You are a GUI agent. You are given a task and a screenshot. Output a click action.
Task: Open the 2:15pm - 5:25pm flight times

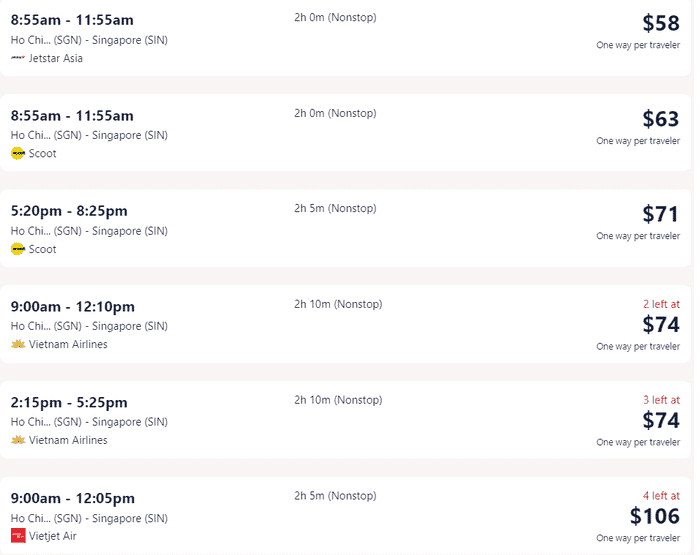click(x=69, y=402)
